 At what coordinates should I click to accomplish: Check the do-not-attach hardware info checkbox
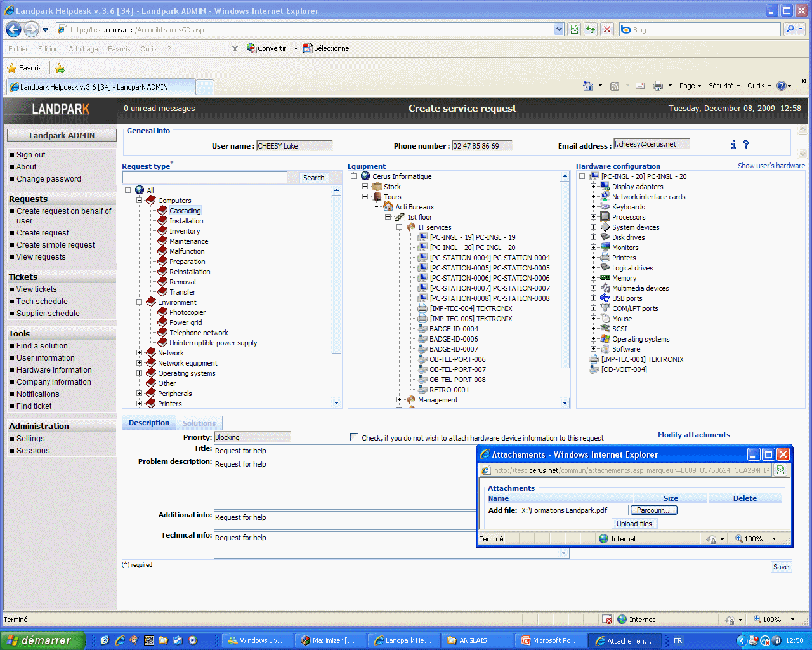point(354,437)
